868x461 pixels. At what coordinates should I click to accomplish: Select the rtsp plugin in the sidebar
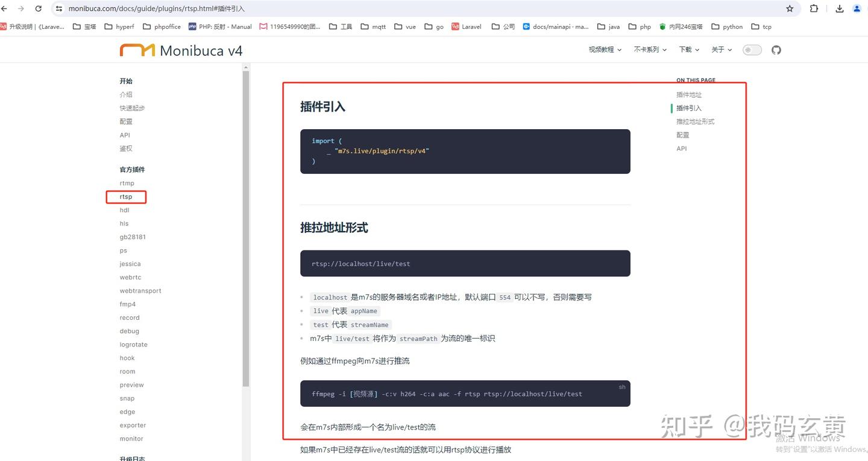tap(125, 196)
